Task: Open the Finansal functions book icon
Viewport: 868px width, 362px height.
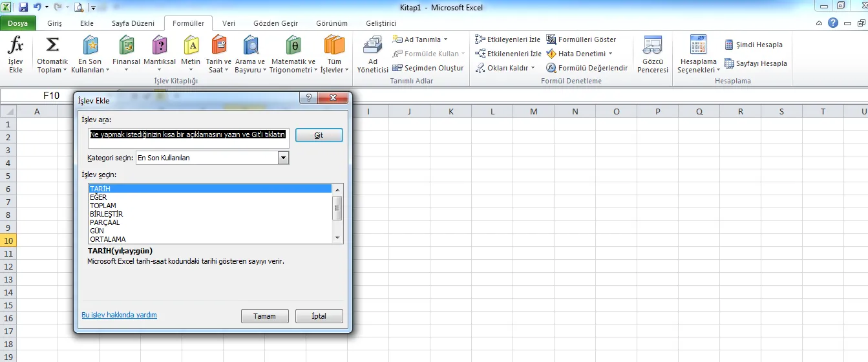Action: click(x=126, y=47)
